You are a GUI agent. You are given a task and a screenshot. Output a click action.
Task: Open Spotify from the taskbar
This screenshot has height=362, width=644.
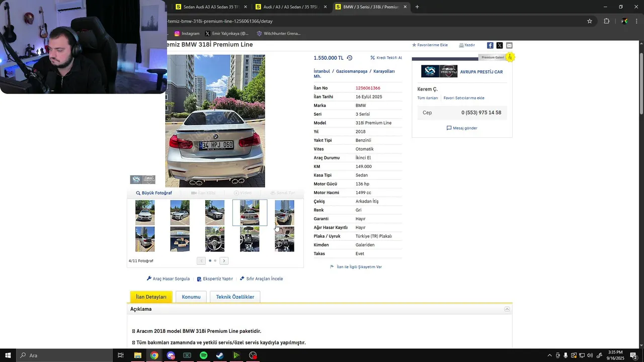pyautogui.click(x=203, y=355)
